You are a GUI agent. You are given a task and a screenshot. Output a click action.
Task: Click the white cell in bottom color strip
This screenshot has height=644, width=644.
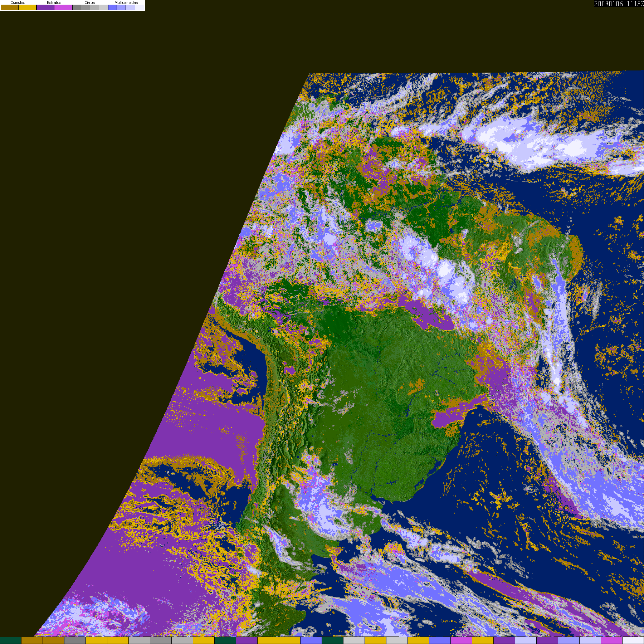coord(633,640)
